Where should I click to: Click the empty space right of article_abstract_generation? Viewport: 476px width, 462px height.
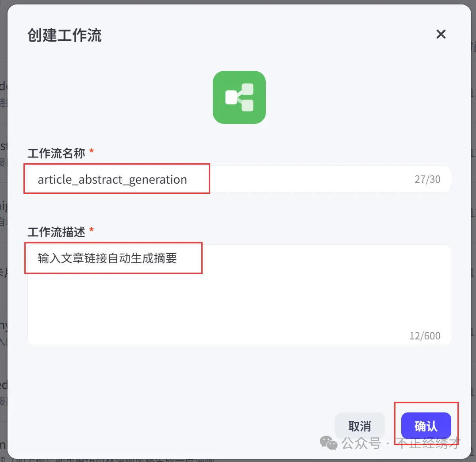tap(310, 179)
